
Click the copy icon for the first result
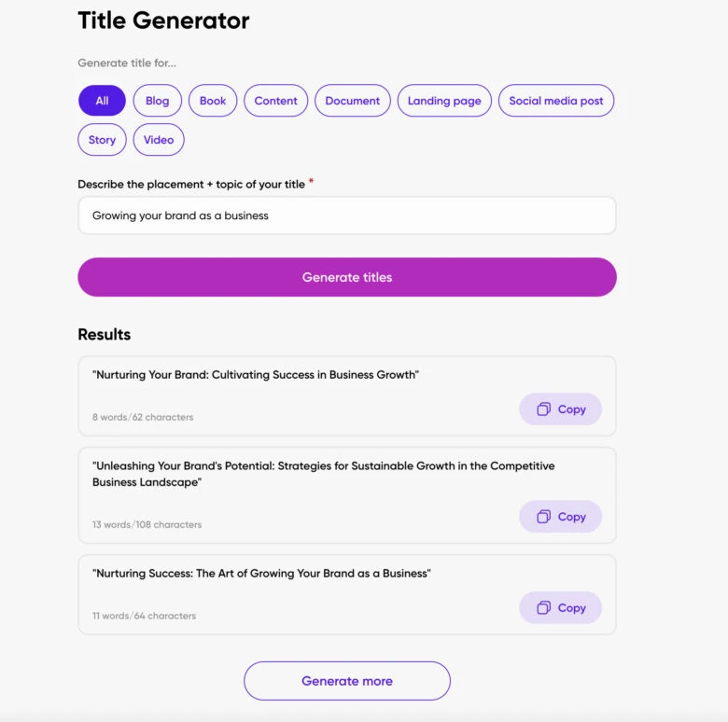pyautogui.click(x=543, y=410)
